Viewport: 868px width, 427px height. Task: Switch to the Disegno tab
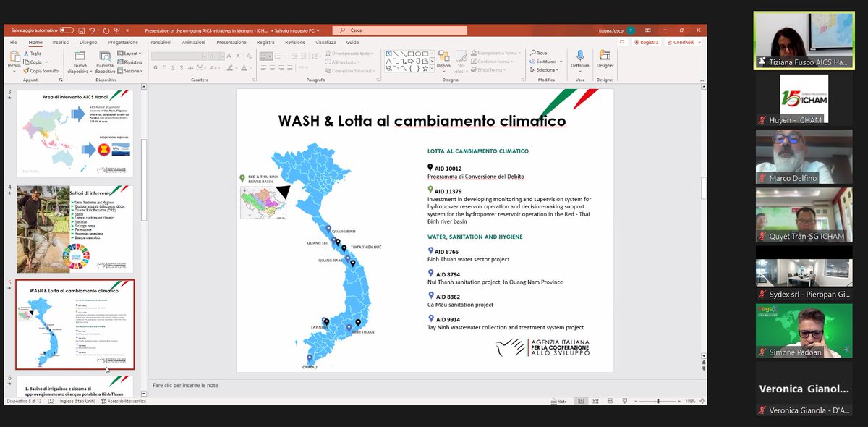coord(88,42)
